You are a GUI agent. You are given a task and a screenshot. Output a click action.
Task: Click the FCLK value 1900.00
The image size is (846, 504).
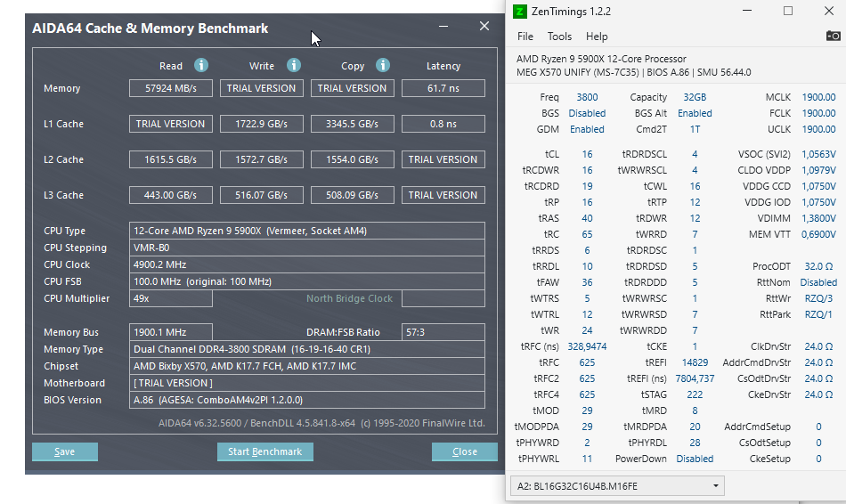pos(818,113)
